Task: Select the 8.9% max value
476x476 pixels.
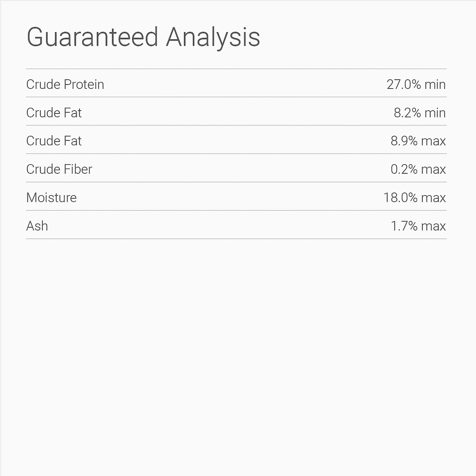Action: pyautogui.click(x=418, y=141)
